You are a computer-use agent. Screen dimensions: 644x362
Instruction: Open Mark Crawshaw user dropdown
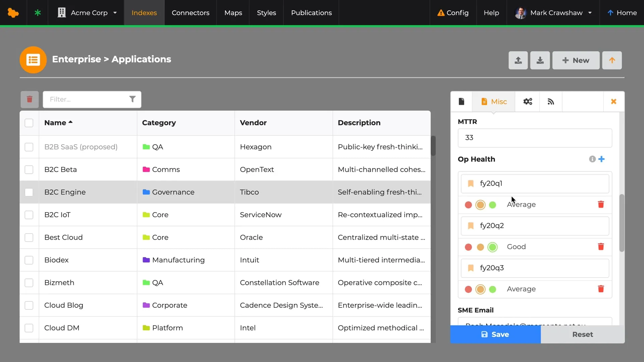[553, 13]
